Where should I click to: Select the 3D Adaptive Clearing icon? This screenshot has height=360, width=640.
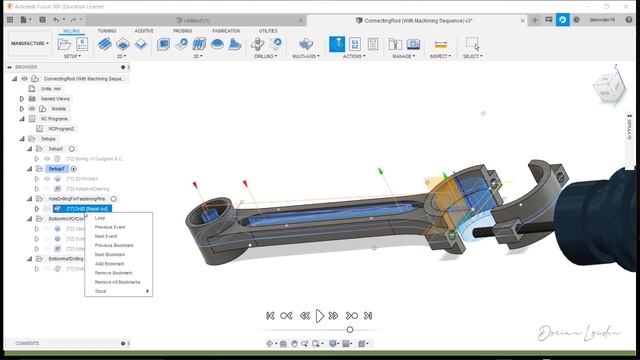163,44
